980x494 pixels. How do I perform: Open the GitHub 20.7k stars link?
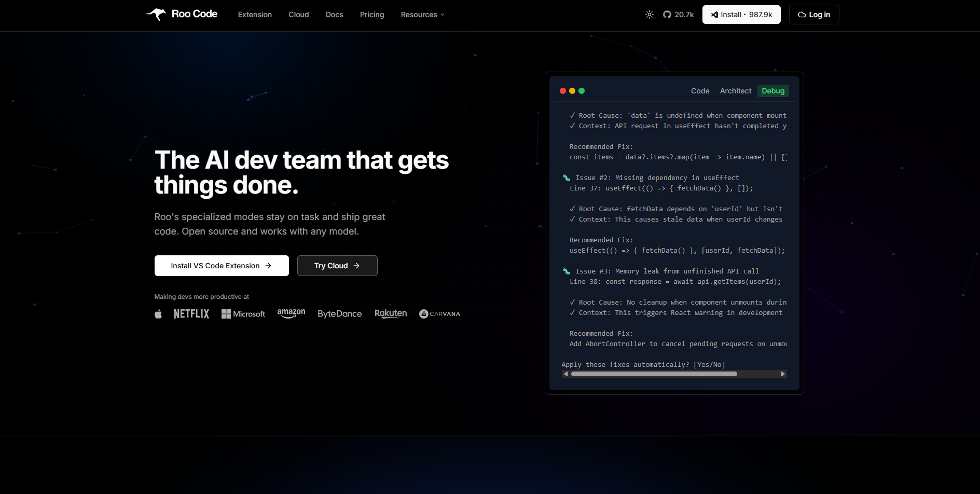[678, 15]
